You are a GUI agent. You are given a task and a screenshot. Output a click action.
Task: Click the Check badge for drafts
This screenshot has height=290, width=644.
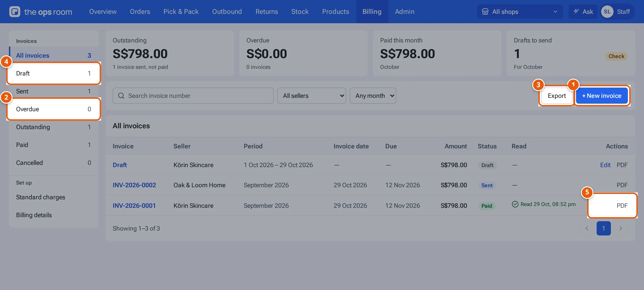click(616, 56)
